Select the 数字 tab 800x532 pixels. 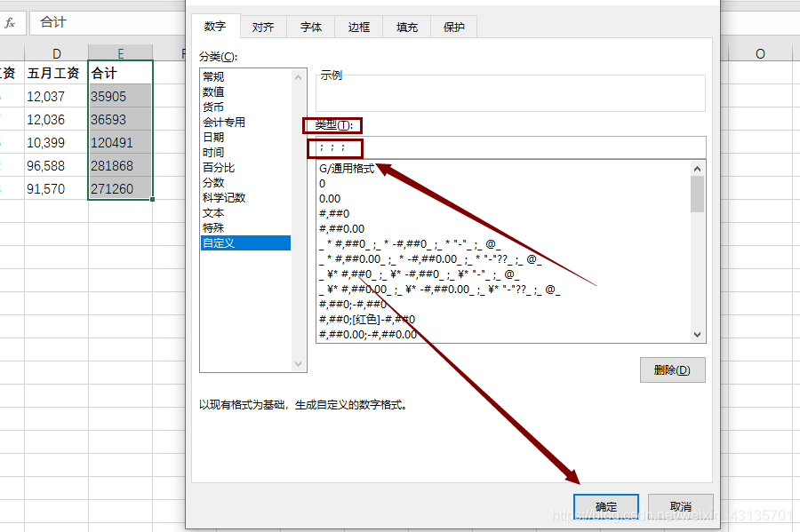[215, 26]
